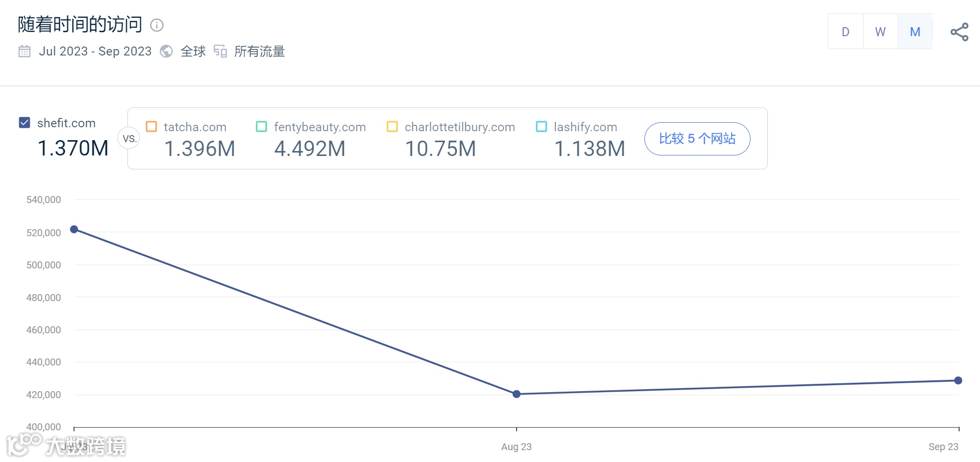Switch to daily view with D
980x462 pixels.
[846, 32]
